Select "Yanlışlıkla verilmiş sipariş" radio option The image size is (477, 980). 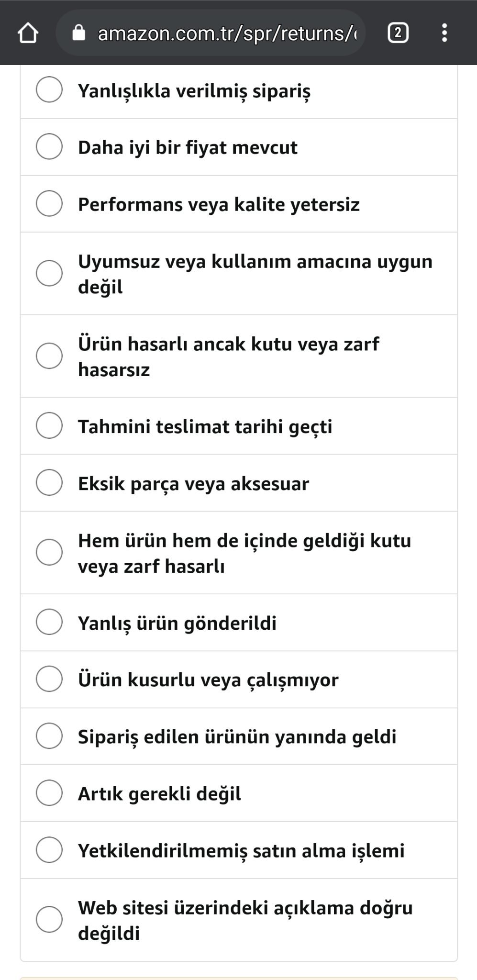pos(49,89)
